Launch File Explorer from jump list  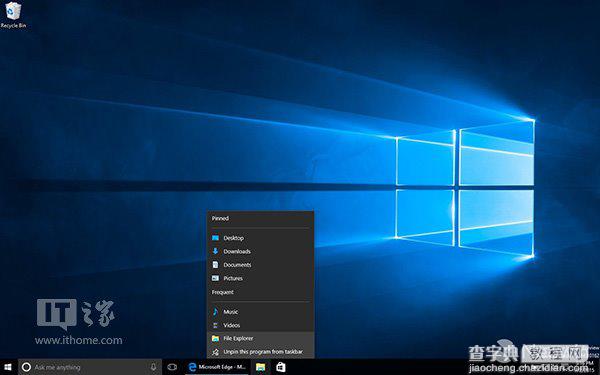point(261,338)
